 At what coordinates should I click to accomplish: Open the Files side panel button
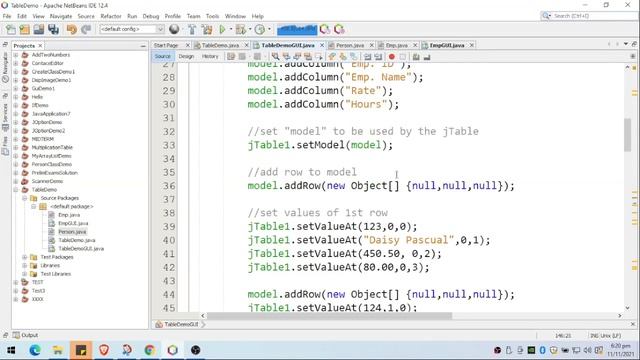(x=5, y=146)
